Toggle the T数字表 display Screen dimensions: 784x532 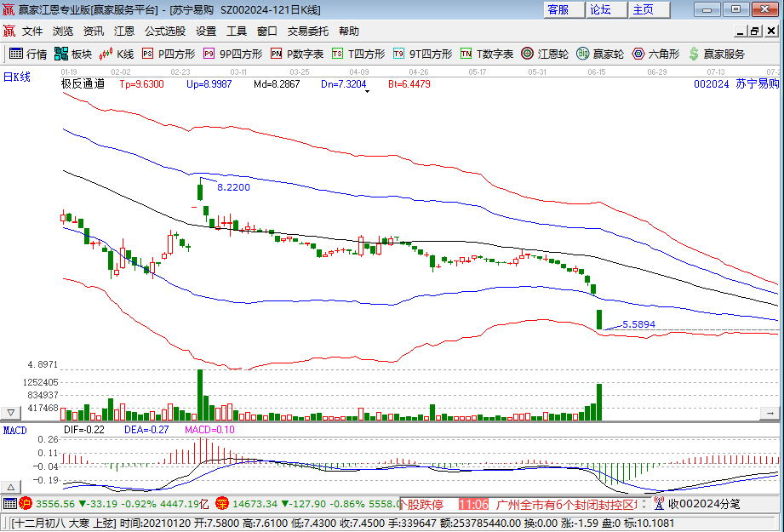click(485, 53)
